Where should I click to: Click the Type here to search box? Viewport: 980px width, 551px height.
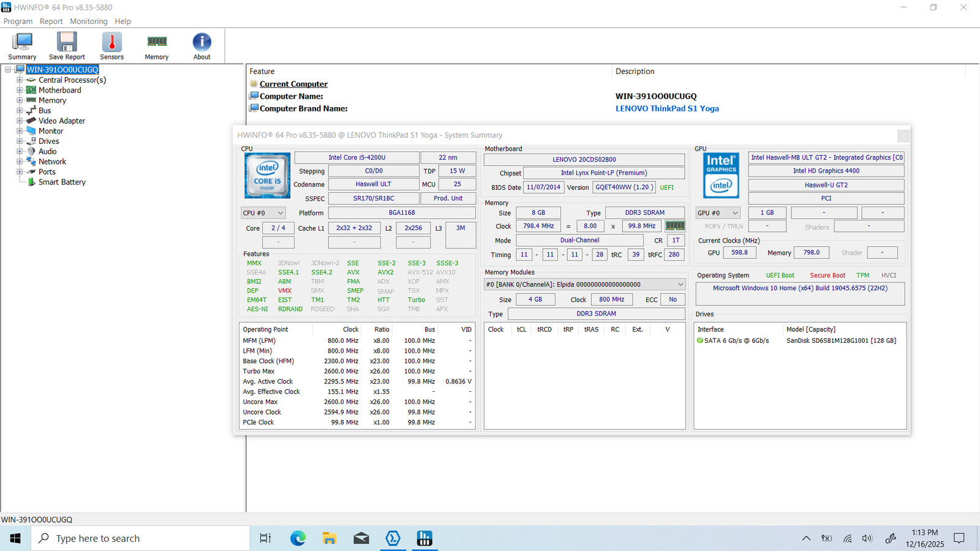point(140,538)
